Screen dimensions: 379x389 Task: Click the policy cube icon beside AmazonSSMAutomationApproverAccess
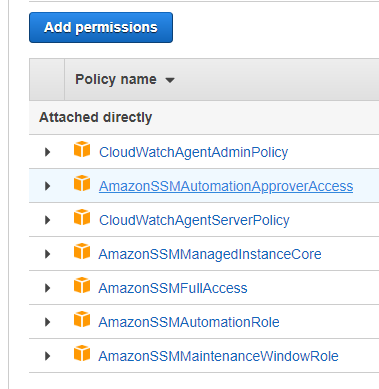[82, 183]
